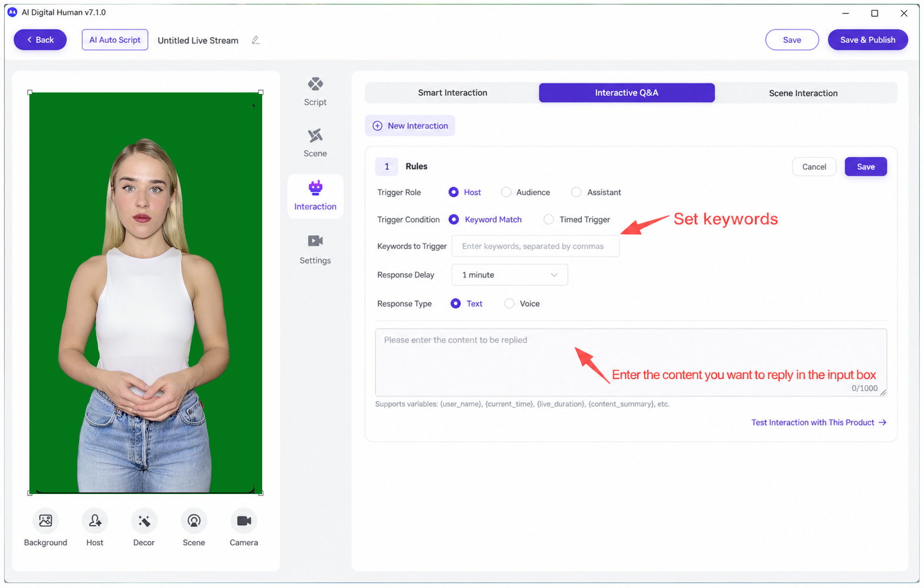Image resolution: width=924 pixels, height=588 pixels.
Task: Cancel the rule editing
Action: click(814, 167)
